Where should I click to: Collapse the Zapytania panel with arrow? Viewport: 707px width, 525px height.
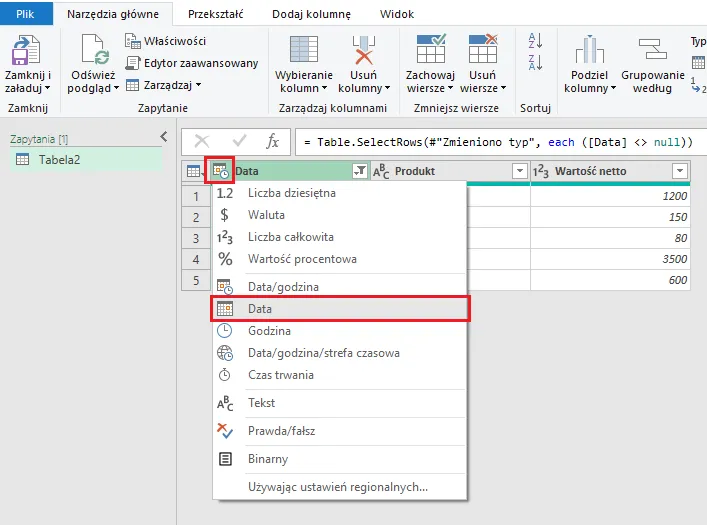[x=164, y=138]
